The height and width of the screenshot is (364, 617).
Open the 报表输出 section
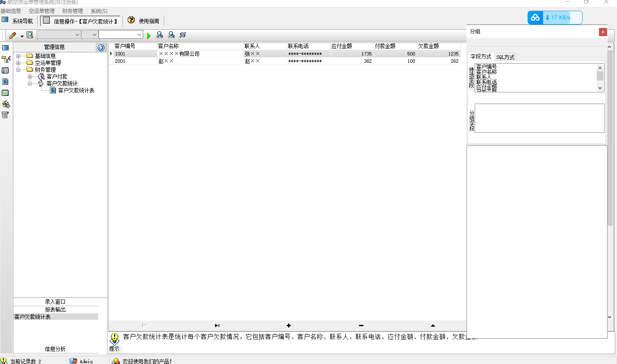[x=55, y=309]
